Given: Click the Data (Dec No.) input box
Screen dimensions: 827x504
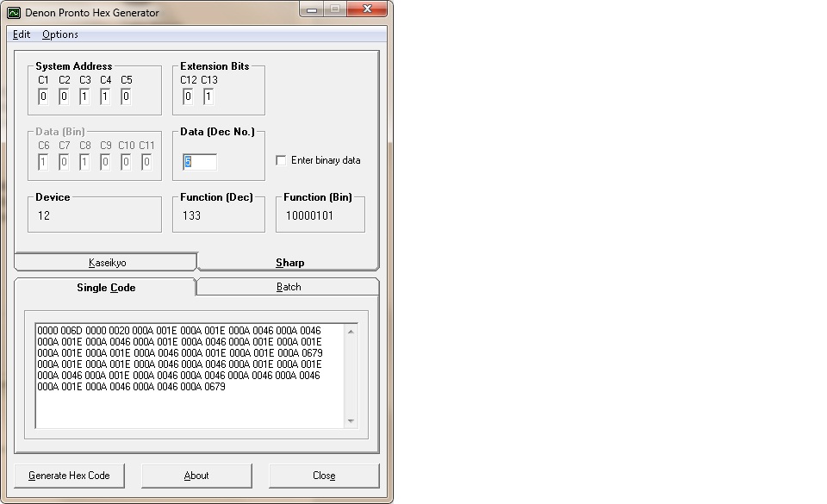Looking at the screenshot, I should point(200,162).
